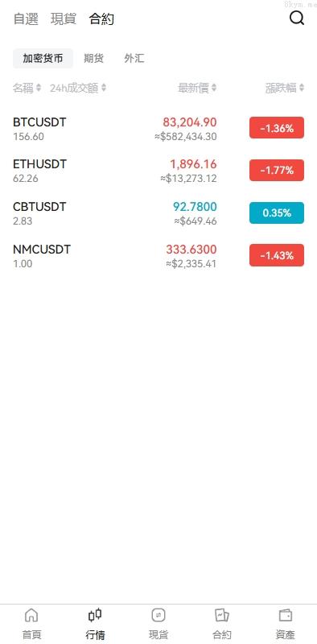Sort by 漲跌幅 sort arrows
The image size is (317, 644).
pos(302,88)
